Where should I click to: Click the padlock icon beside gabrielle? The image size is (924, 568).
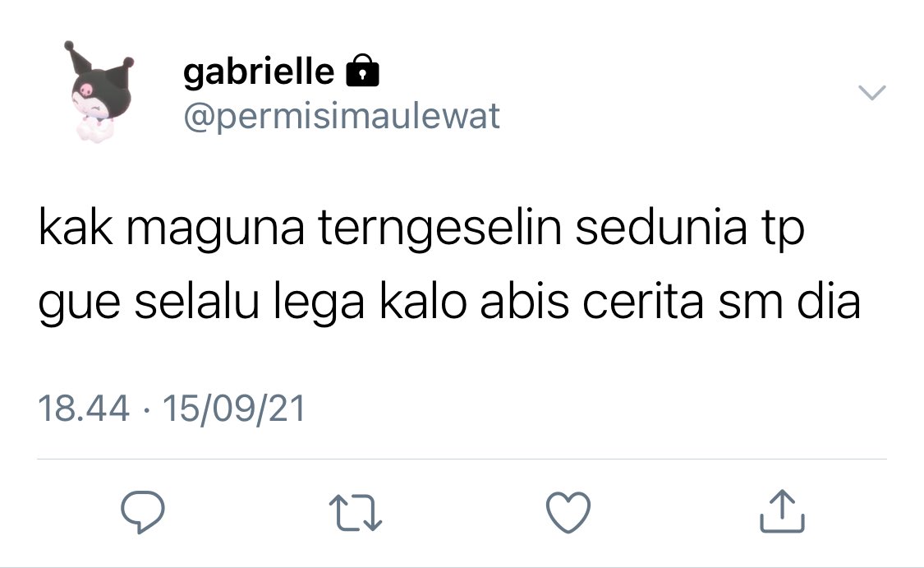[362, 71]
